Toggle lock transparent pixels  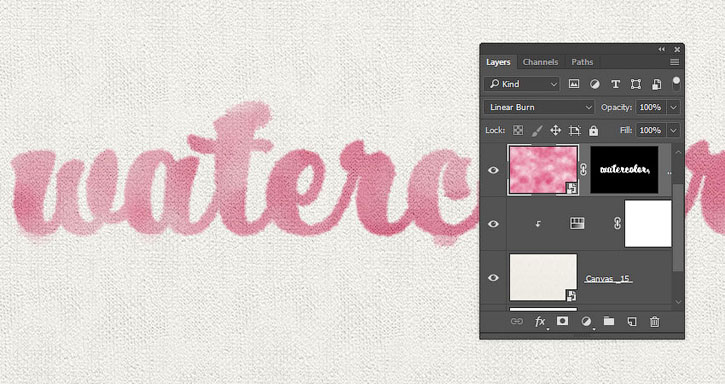(x=518, y=130)
